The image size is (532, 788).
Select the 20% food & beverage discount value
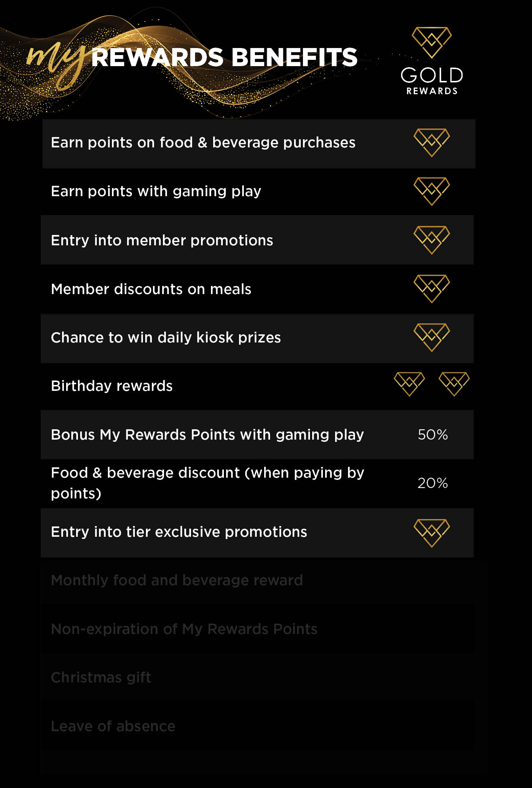tap(433, 483)
